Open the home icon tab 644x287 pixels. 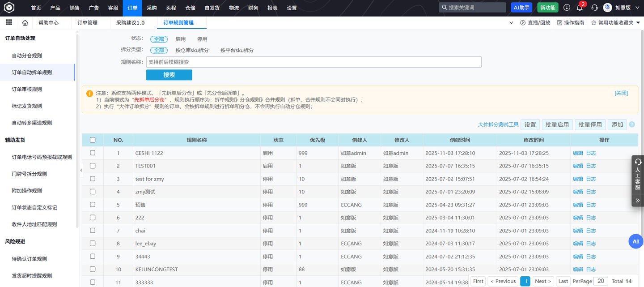coord(25,23)
